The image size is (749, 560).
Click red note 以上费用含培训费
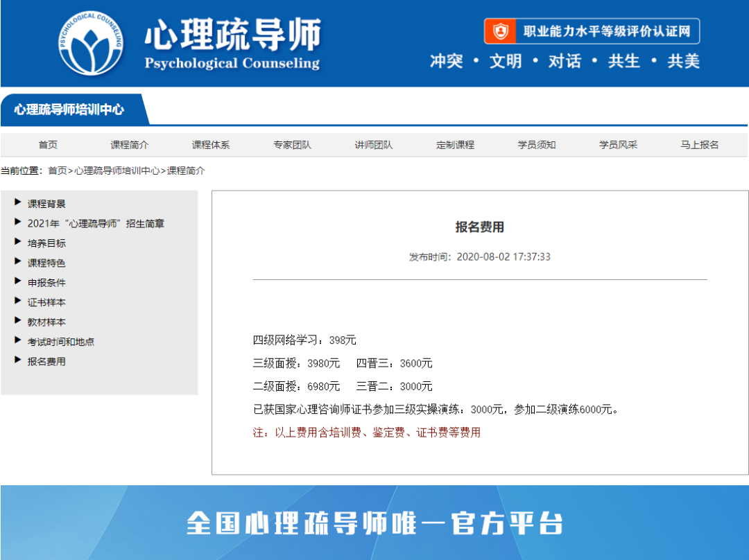[x=366, y=432]
